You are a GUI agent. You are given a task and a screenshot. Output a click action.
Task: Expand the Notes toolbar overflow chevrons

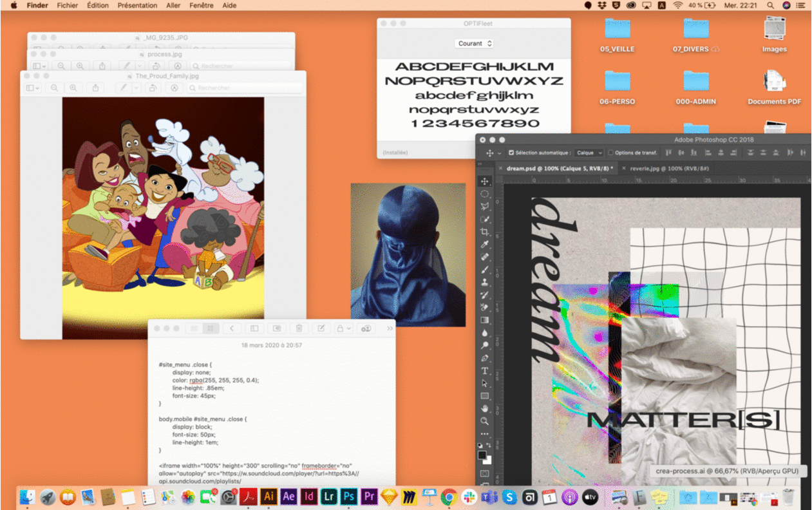[x=390, y=328]
